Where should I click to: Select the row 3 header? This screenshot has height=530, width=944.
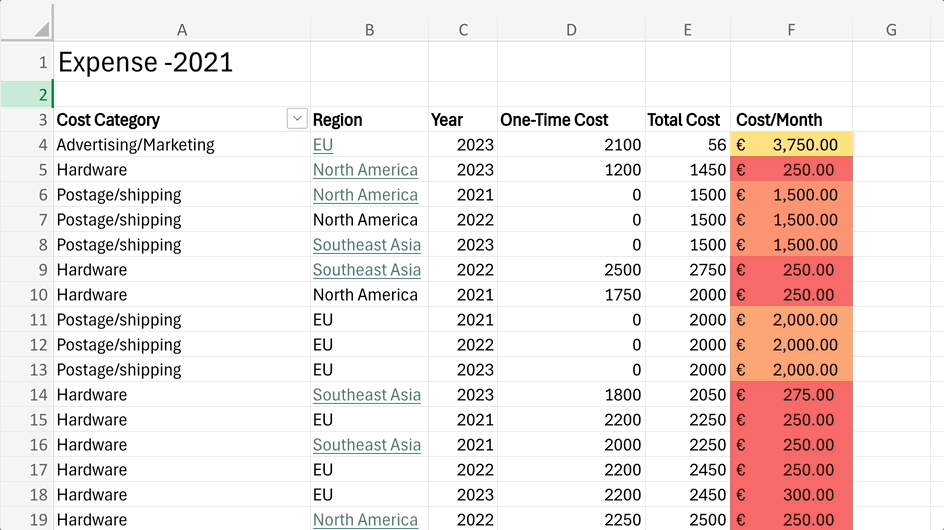pyautogui.click(x=26, y=120)
